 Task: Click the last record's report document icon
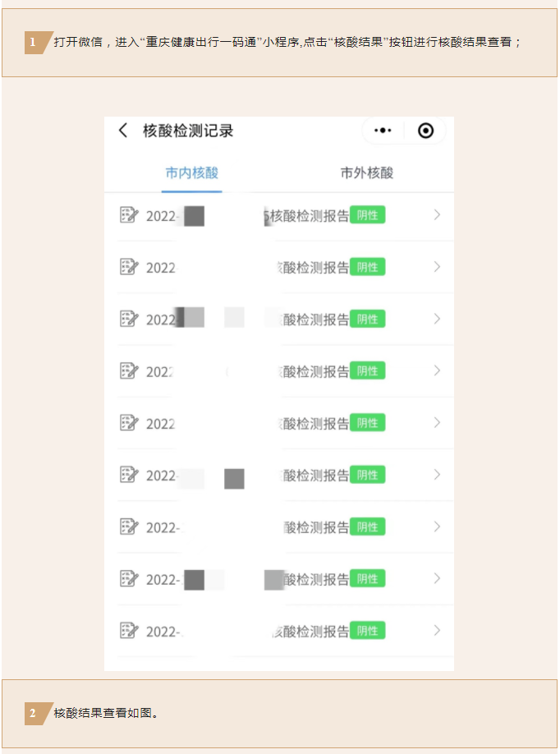click(129, 631)
